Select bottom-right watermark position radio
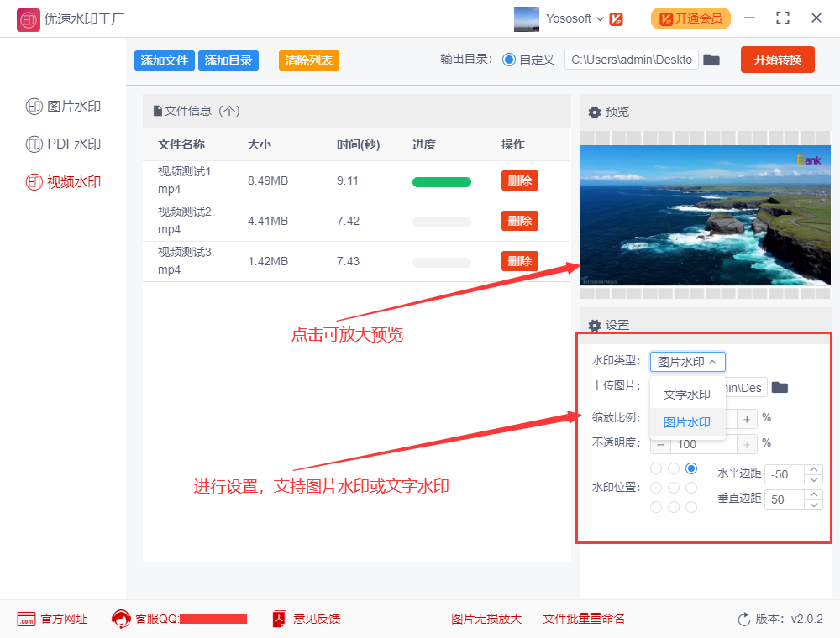Screen dimensions: 840x638 [x=691, y=507]
